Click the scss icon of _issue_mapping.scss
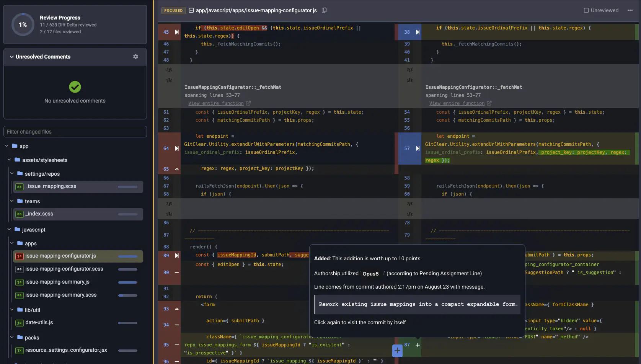 pyautogui.click(x=19, y=187)
